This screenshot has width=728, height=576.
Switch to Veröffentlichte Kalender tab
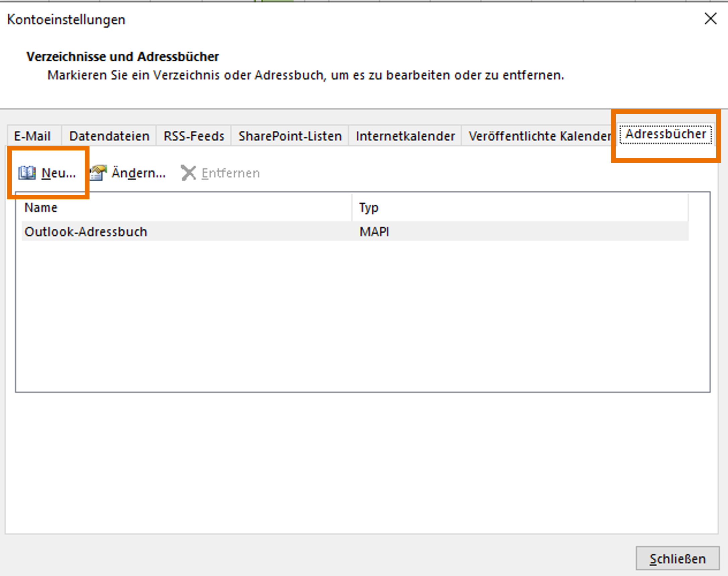539,136
